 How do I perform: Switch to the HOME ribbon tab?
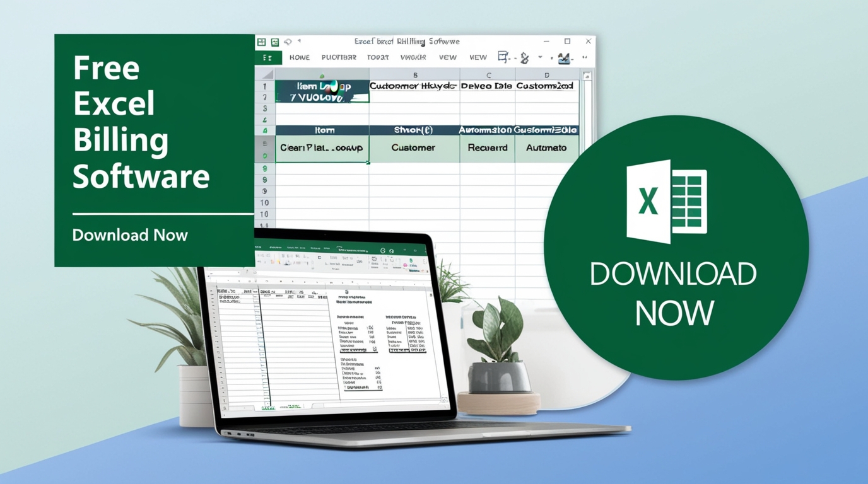300,57
